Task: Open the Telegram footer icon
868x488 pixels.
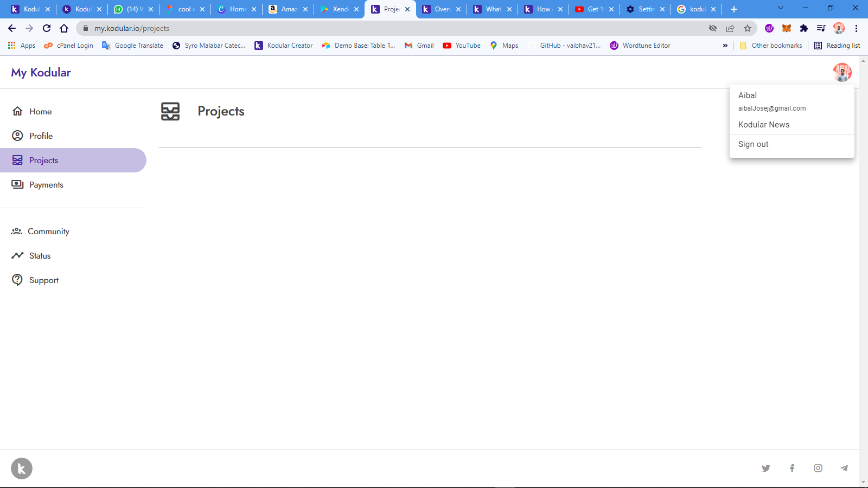Action: pos(844,468)
